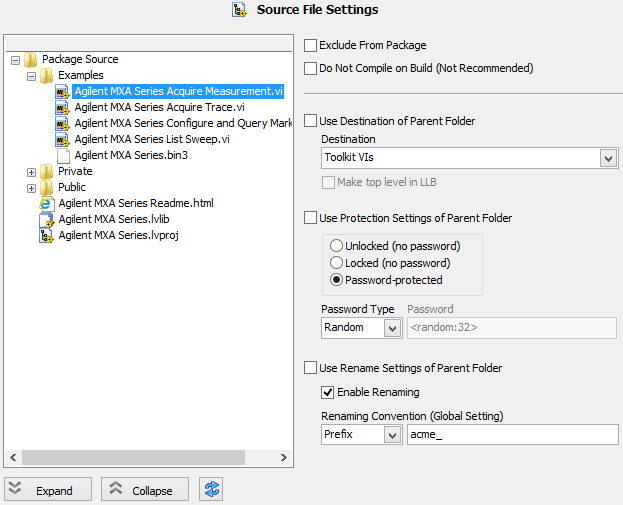Expand the Private folder tree node

click(31, 171)
